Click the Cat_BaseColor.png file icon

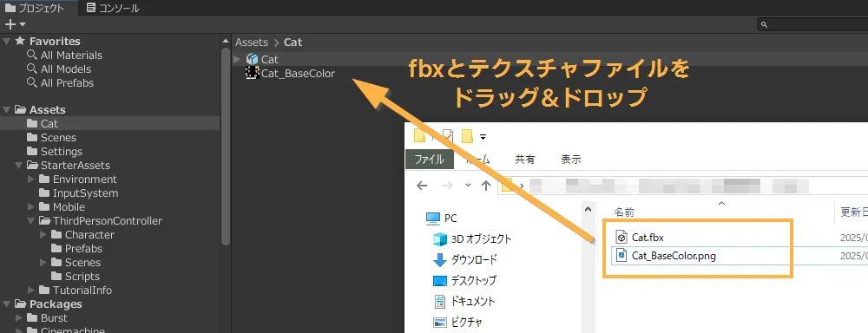click(x=621, y=256)
